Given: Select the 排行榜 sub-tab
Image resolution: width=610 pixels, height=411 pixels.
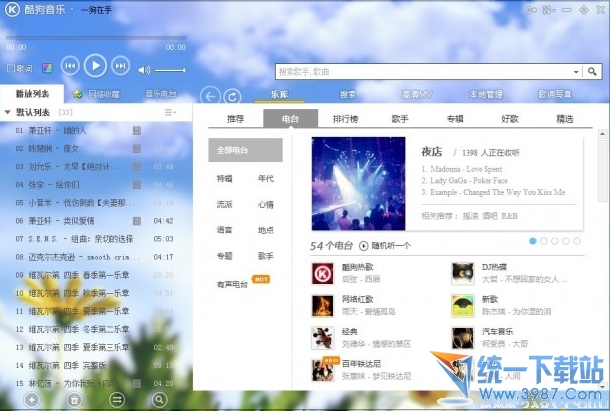Looking at the screenshot, I should pyautogui.click(x=345, y=119).
